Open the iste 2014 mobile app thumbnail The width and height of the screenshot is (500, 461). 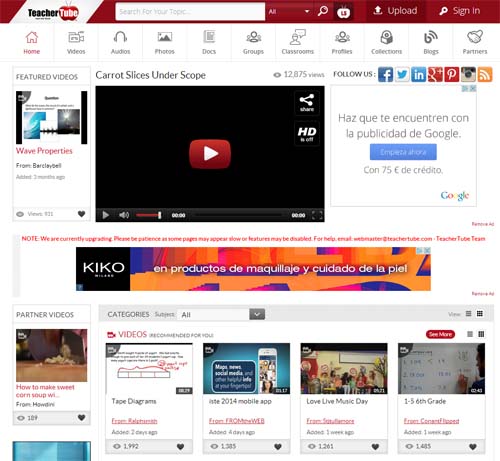point(246,369)
